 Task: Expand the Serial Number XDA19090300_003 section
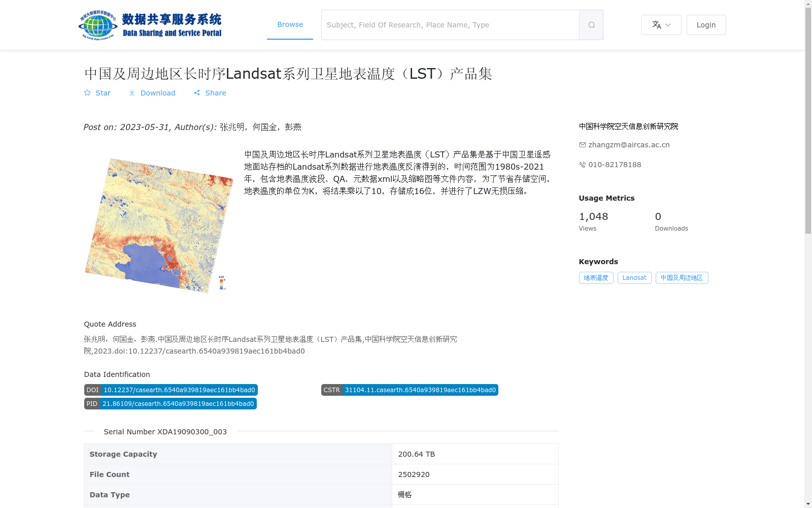165,431
